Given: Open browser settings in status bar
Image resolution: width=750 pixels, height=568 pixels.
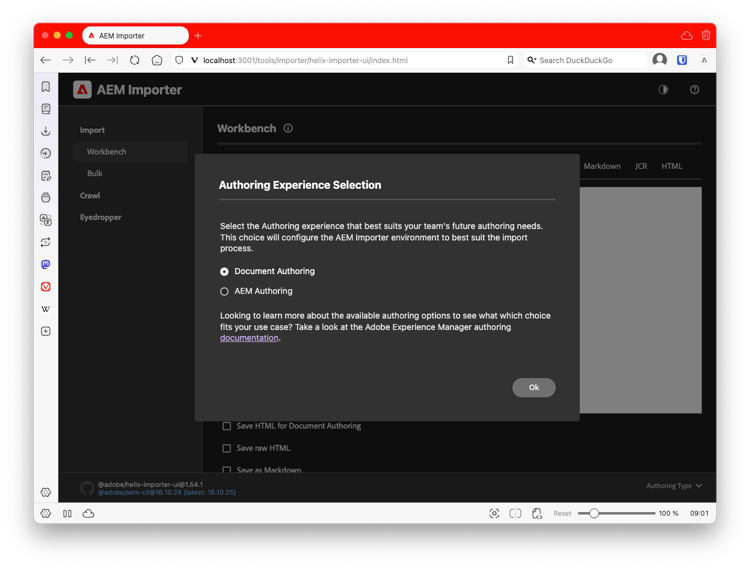Looking at the screenshot, I should click(45, 513).
